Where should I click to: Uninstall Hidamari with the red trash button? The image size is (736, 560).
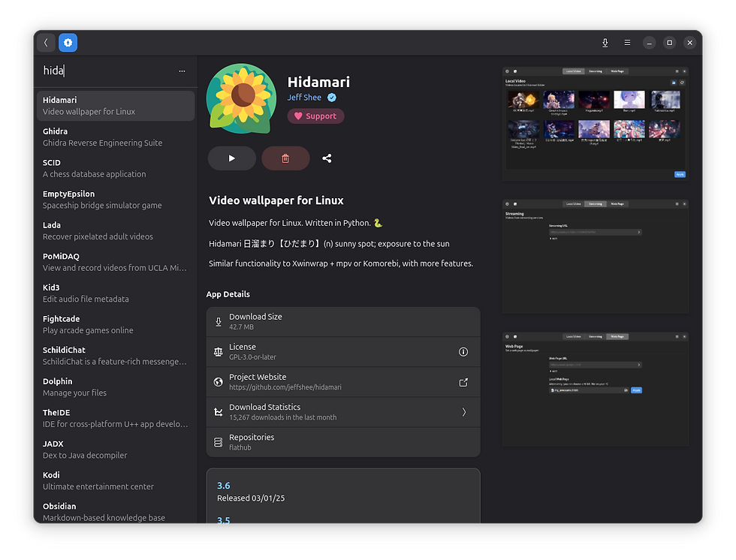[285, 158]
